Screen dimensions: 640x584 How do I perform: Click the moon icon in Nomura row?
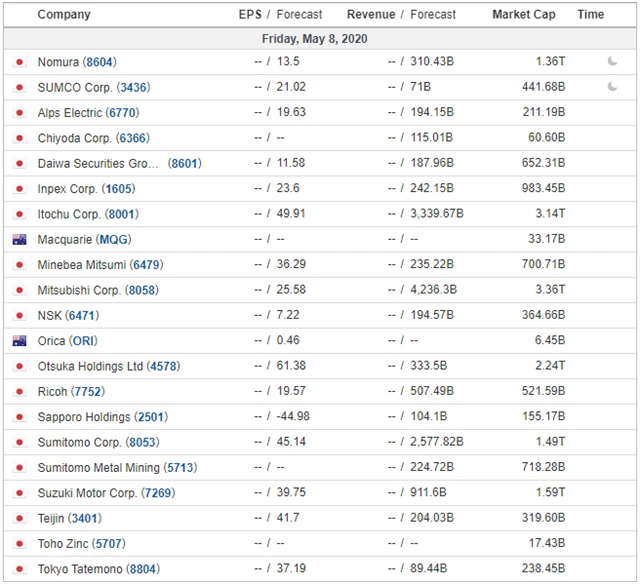coord(612,62)
